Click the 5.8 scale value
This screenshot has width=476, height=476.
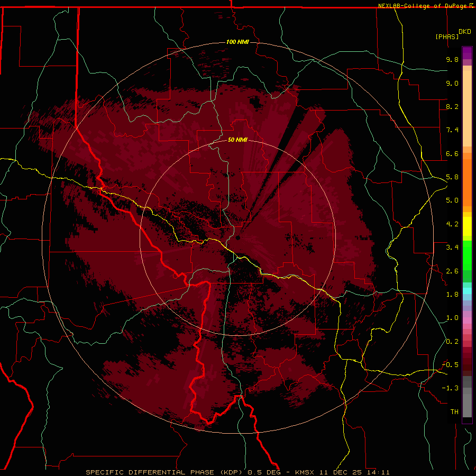point(452,177)
